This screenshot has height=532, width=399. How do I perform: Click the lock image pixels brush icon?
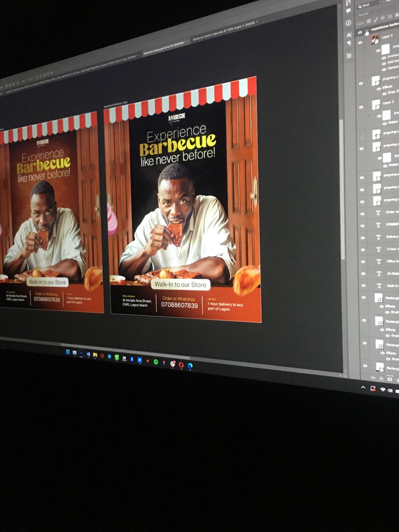point(376,20)
